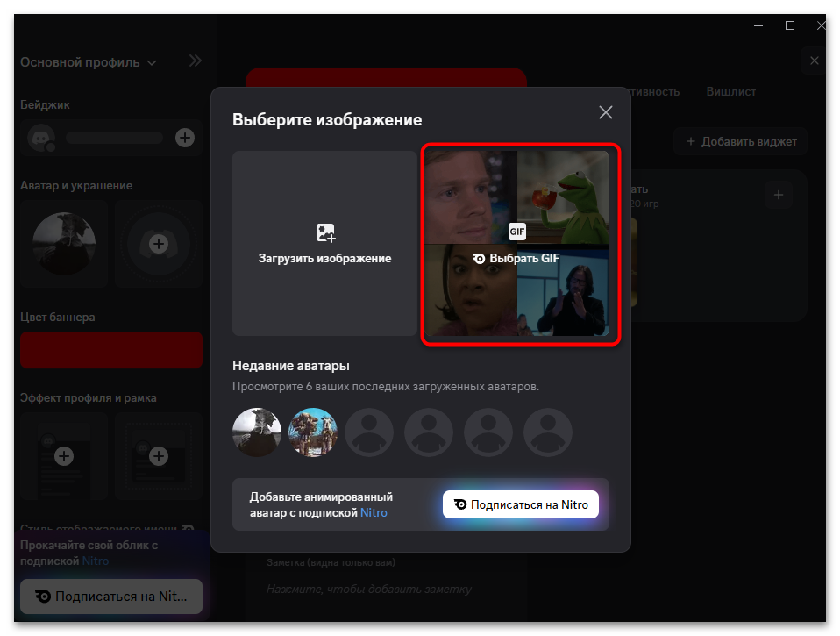This screenshot has width=840, height=636.
Task: Click the Discord badge icon under Бейджик
Action: [41, 138]
